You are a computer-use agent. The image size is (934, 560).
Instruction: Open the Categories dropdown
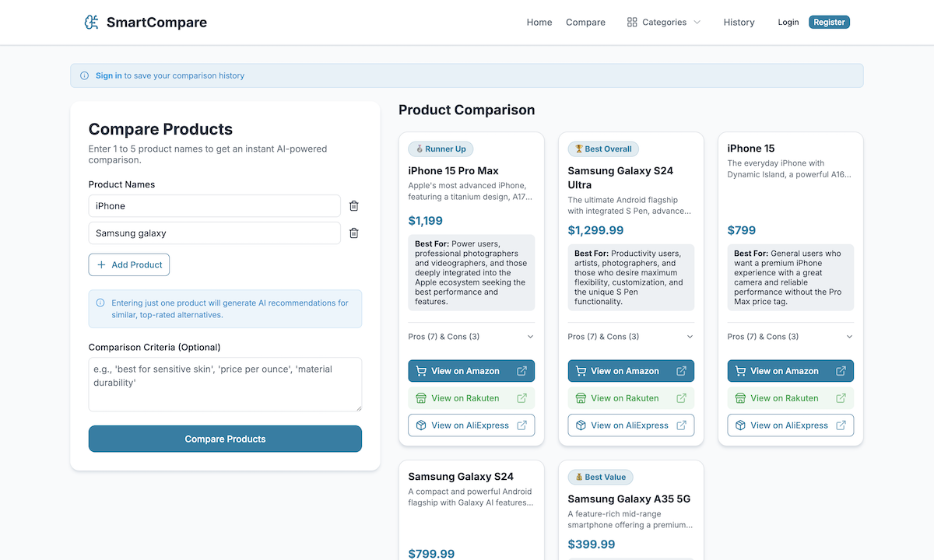(664, 22)
